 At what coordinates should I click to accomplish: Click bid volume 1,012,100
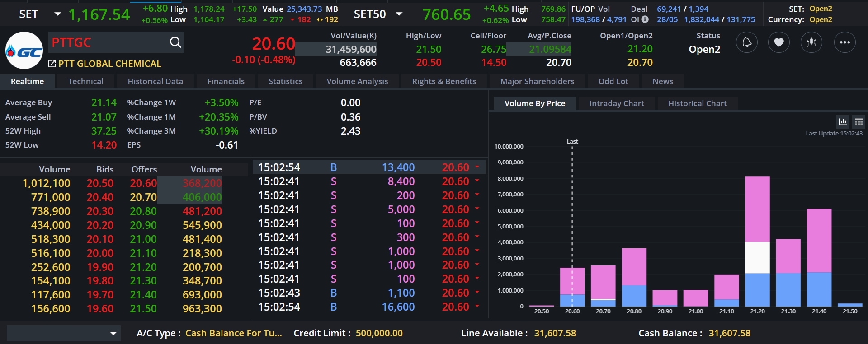[46, 183]
